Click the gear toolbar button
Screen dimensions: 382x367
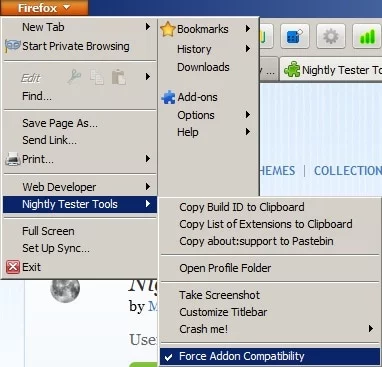pos(331,36)
